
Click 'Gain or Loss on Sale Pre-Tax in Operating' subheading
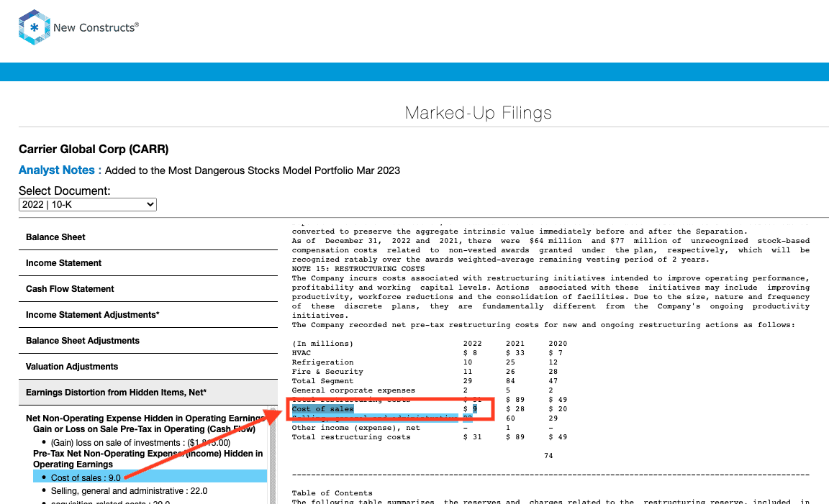[145, 429]
